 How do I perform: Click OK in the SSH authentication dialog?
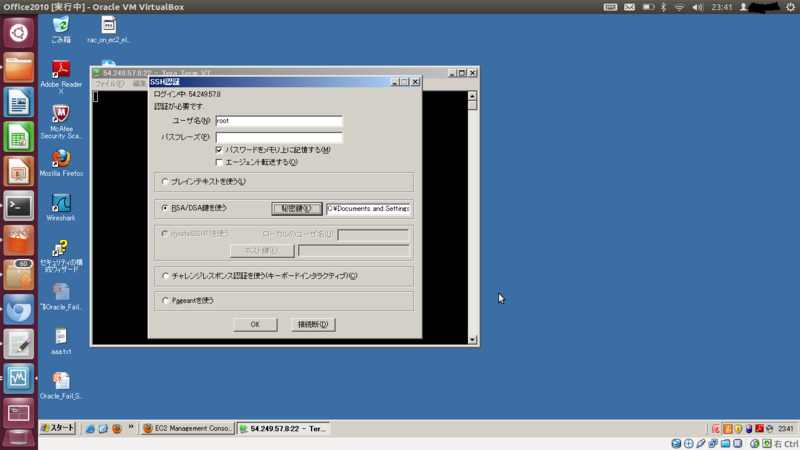[255, 324]
